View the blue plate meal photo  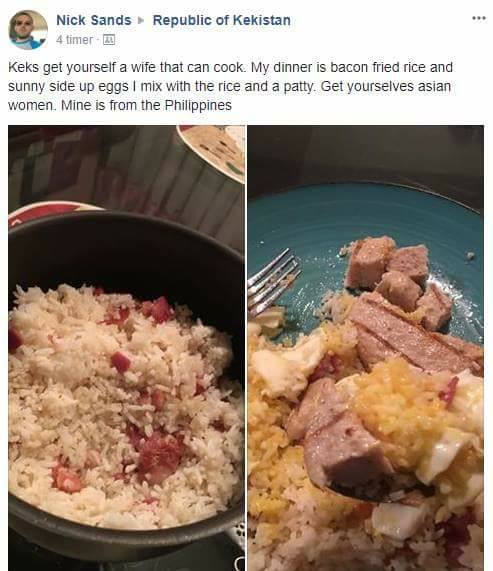[366, 348]
